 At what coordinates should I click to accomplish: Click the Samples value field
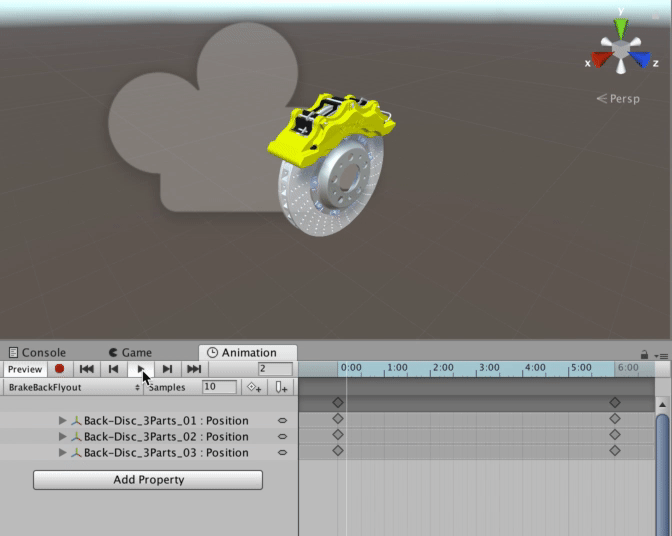(219, 387)
